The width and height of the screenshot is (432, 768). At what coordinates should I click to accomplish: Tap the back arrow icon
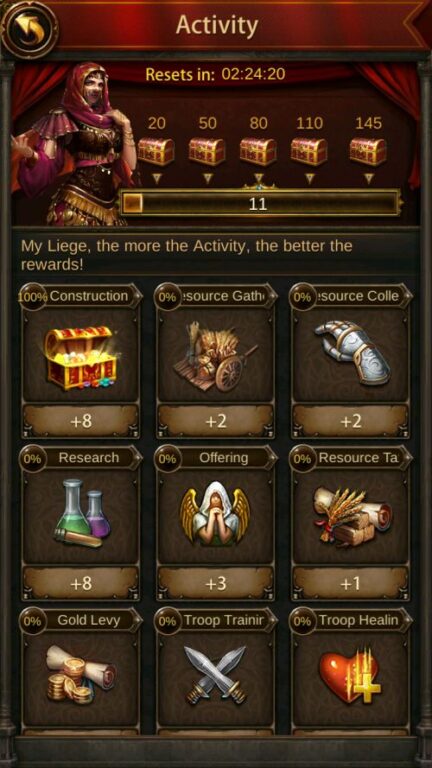[x=29, y=29]
